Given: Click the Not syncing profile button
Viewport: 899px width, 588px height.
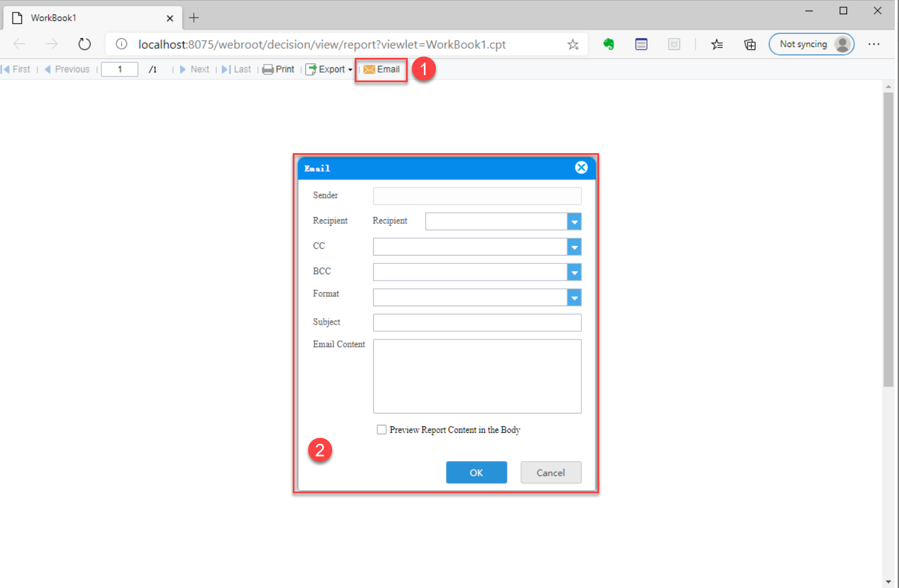Looking at the screenshot, I should (811, 44).
